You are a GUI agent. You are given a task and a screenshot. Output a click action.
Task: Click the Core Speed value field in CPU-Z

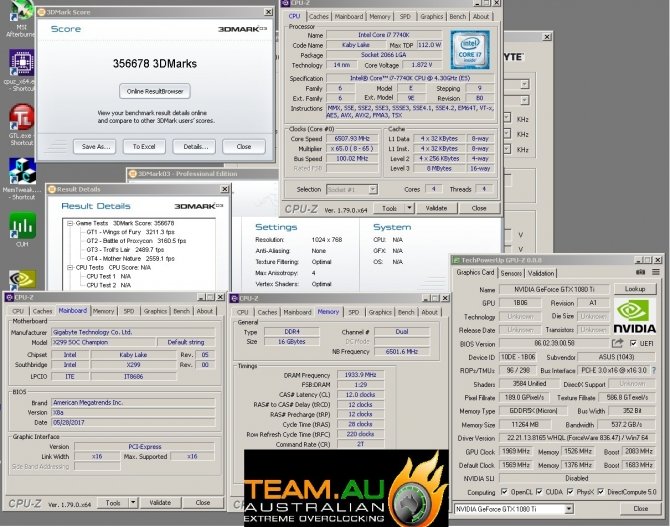[353, 138]
